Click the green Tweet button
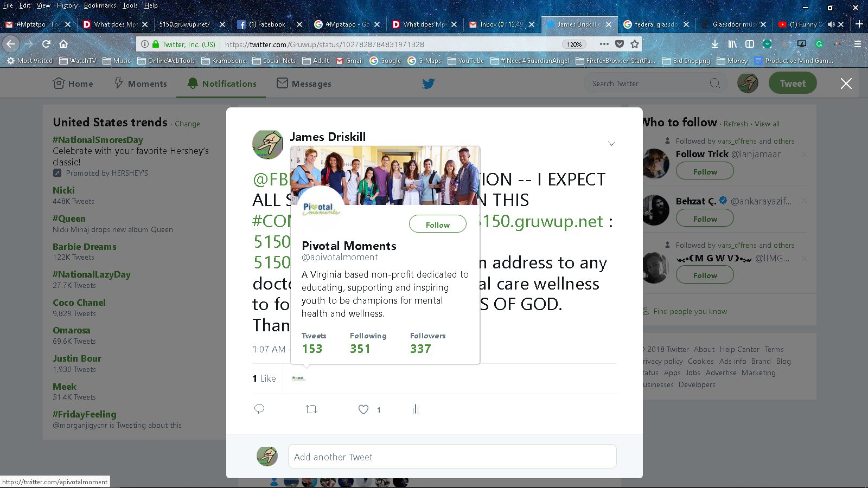The image size is (868, 488). coord(793,84)
